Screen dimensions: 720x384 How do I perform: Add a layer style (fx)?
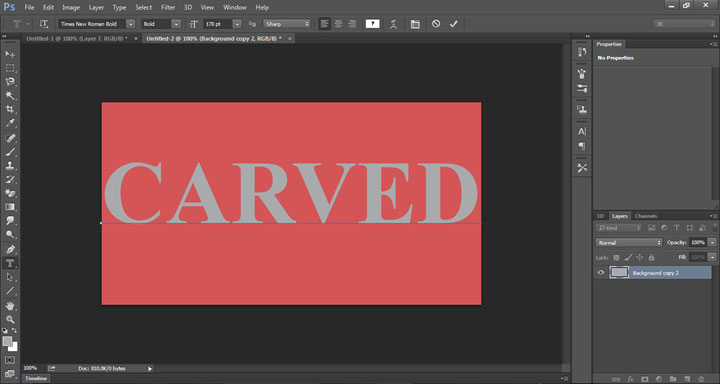click(630, 379)
